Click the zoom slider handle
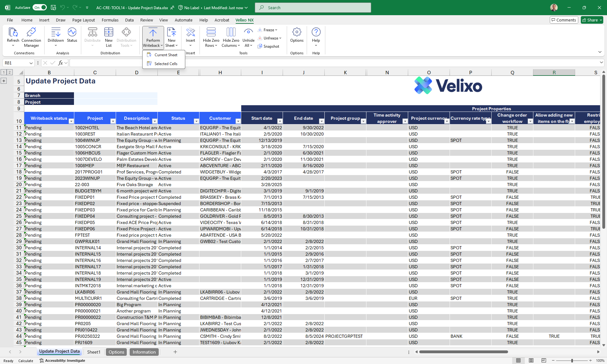607x364 pixels. click(x=572, y=361)
